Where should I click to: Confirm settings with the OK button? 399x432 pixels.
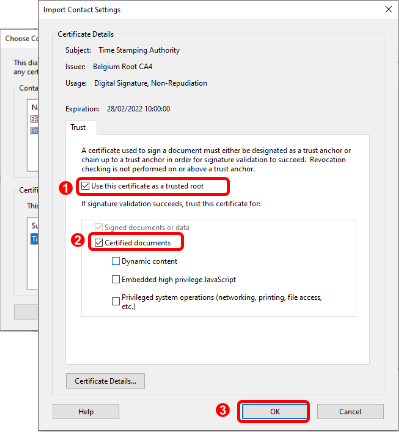pos(274,412)
